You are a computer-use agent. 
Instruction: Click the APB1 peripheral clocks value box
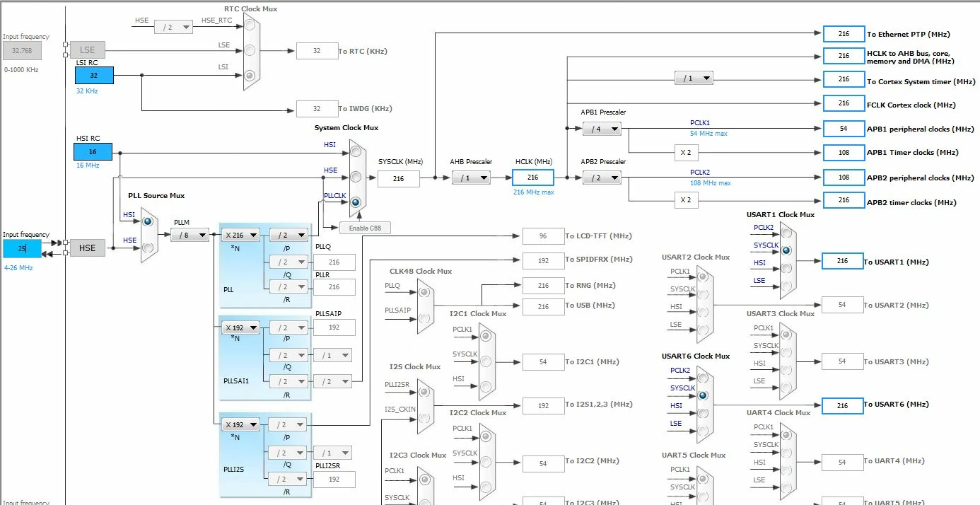844,129
